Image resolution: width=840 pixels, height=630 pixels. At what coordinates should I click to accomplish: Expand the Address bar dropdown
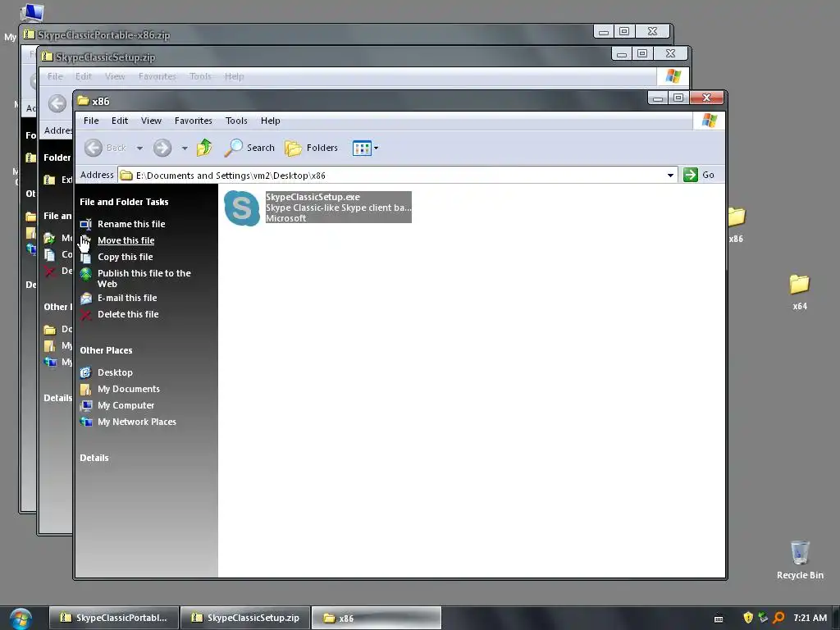point(670,176)
